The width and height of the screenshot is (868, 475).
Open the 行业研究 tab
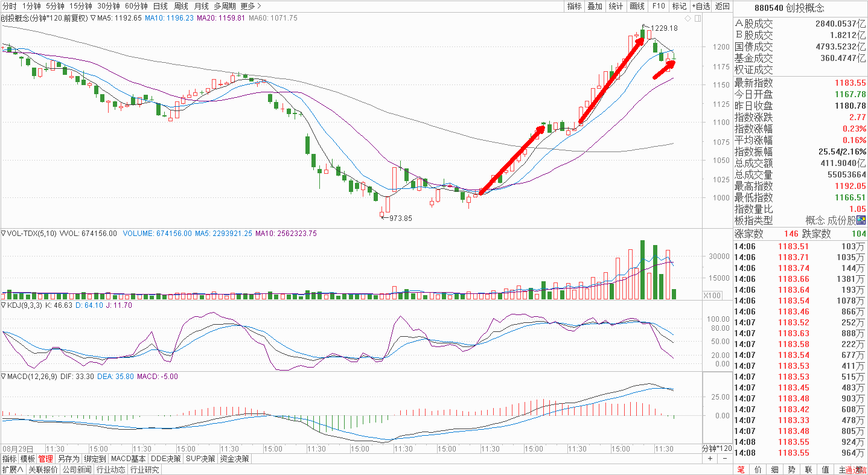(144, 470)
